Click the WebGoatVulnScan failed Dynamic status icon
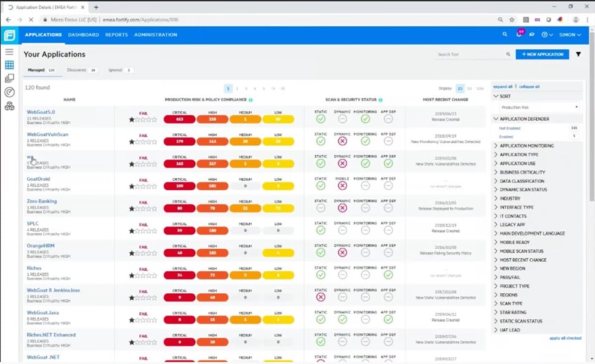This screenshot has width=595, height=364. pyautogui.click(x=342, y=141)
